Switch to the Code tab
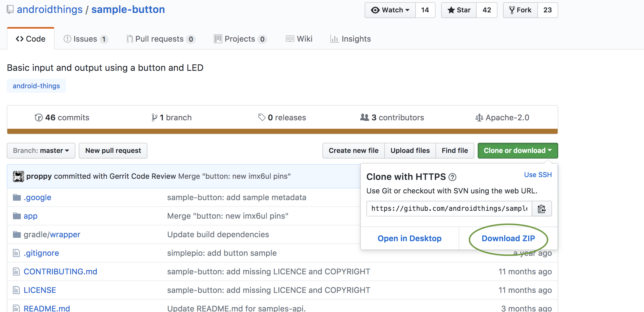The height and width of the screenshot is (312, 644). click(31, 39)
